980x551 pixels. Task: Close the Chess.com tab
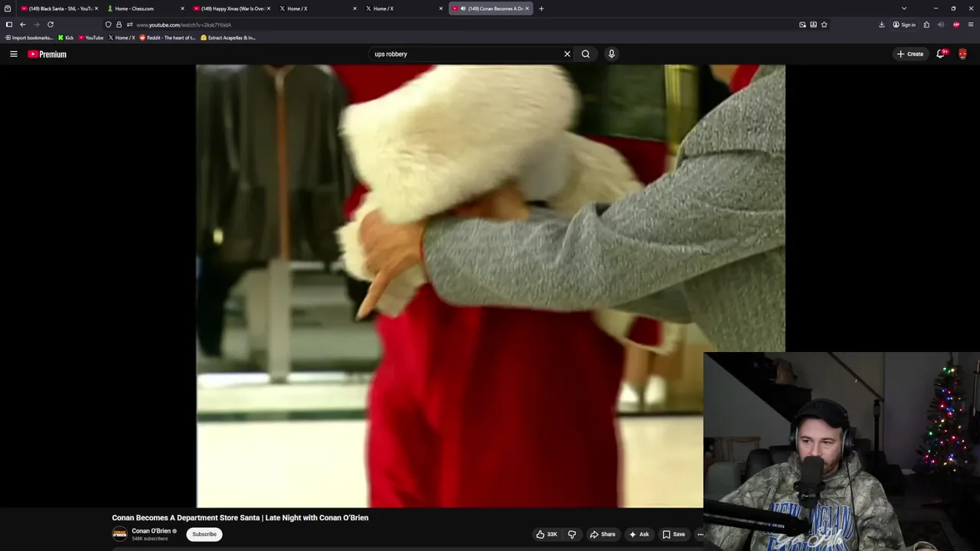182,8
